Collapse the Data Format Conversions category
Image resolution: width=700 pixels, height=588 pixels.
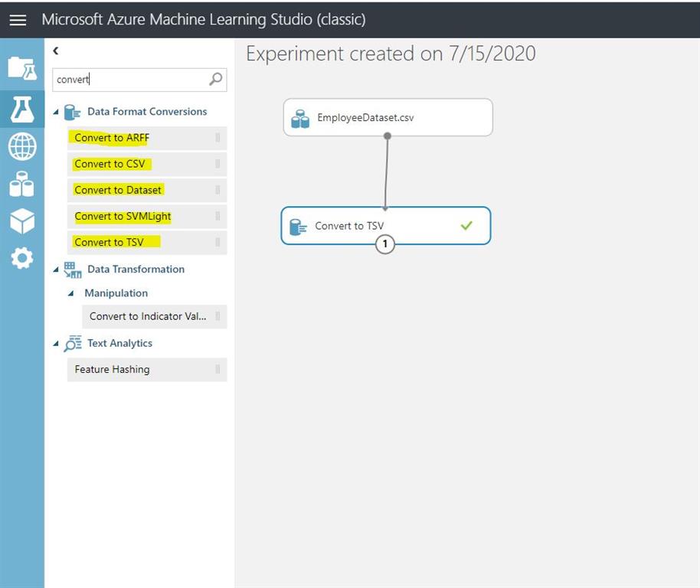click(x=55, y=111)
